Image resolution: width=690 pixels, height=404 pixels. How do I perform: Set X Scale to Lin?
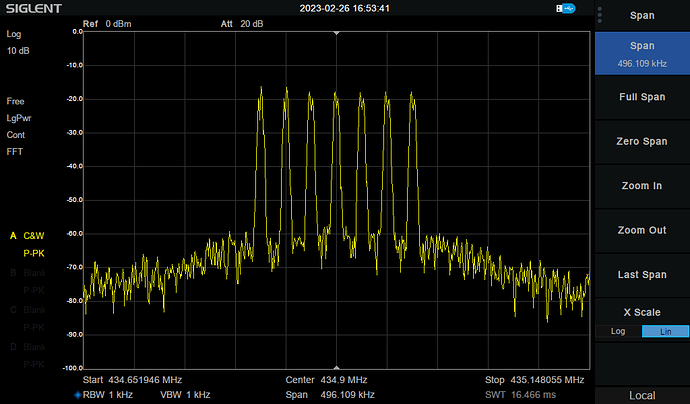pyautogui.click(x=665, y=331)
